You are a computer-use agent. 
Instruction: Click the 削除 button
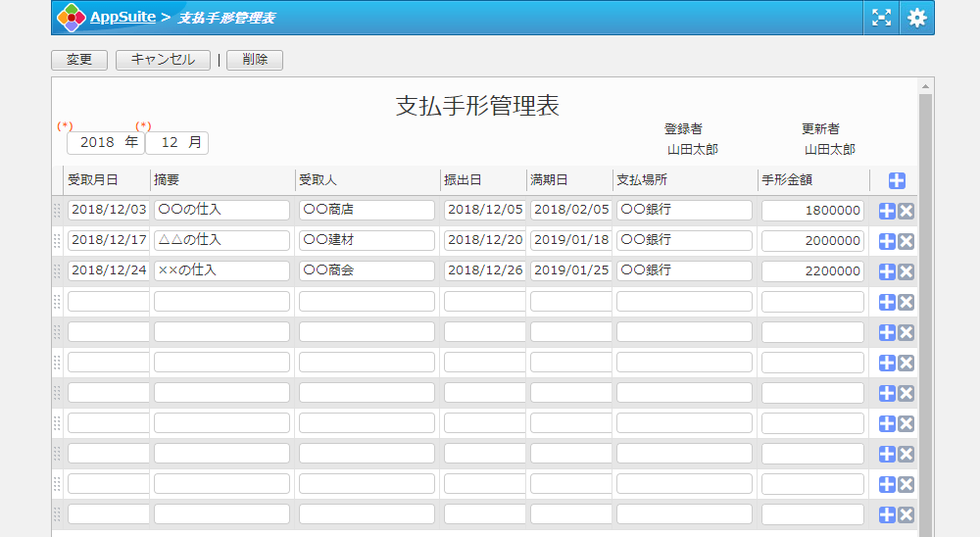tap(254, 60)
